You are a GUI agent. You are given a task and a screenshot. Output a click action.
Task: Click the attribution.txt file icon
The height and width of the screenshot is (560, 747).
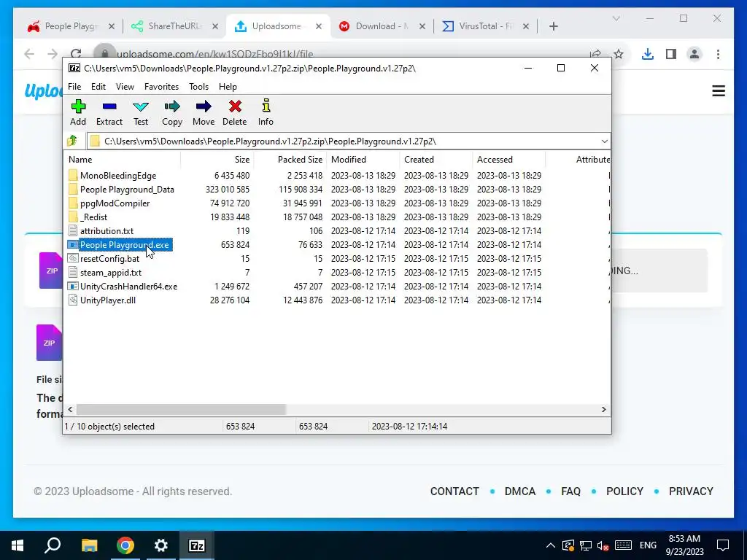click(73, 231)
